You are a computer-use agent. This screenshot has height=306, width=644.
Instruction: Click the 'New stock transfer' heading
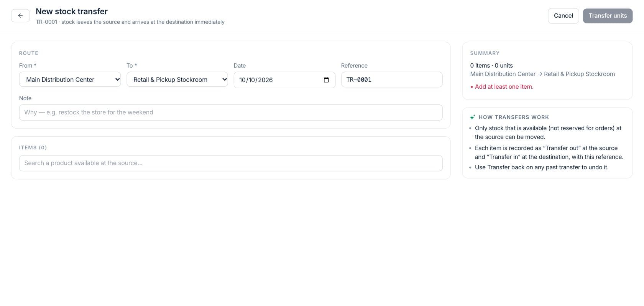[x=72, y=12]
